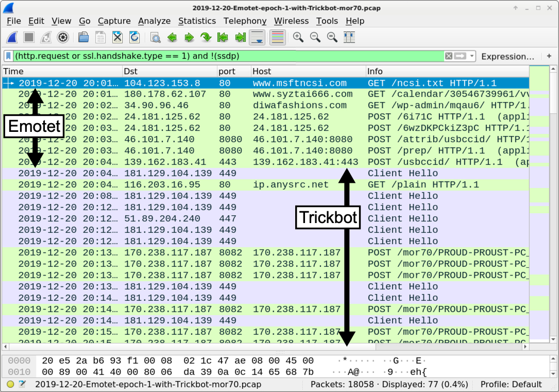
Task: Sort by the Info column header
Action: (x=447, y=71)
